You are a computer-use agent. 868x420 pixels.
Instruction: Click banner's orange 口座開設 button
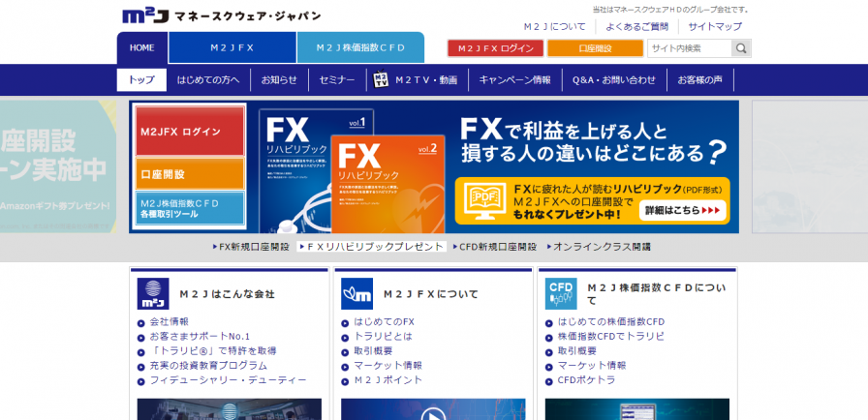pos(190,174)
